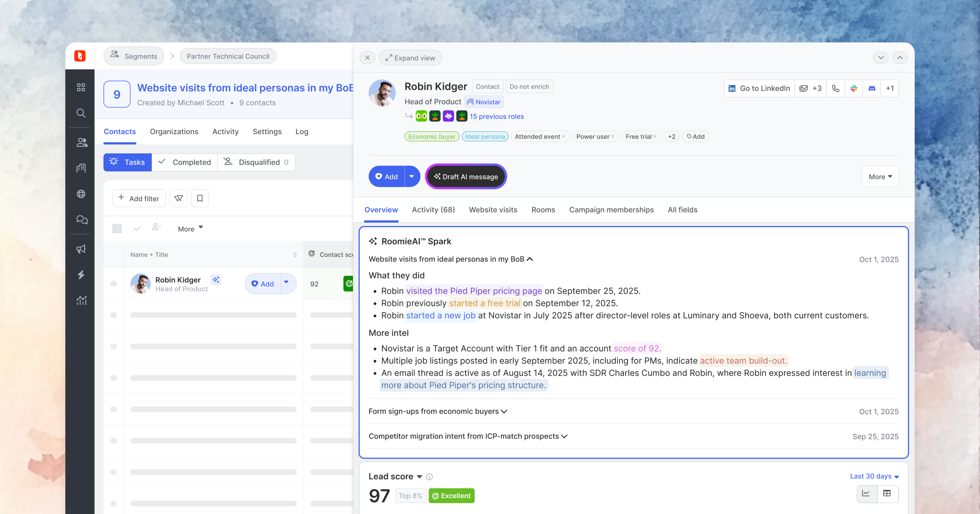Viewport: 980px width, 514px height.
Task: Click the Draft AI message button
Action: pyautogui.click(x=466, y=177)
